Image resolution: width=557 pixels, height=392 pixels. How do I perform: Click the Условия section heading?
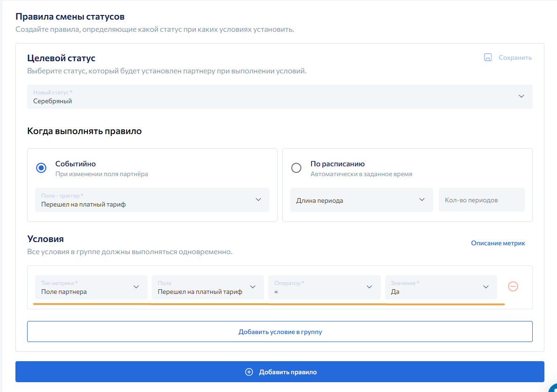(45, 239)
